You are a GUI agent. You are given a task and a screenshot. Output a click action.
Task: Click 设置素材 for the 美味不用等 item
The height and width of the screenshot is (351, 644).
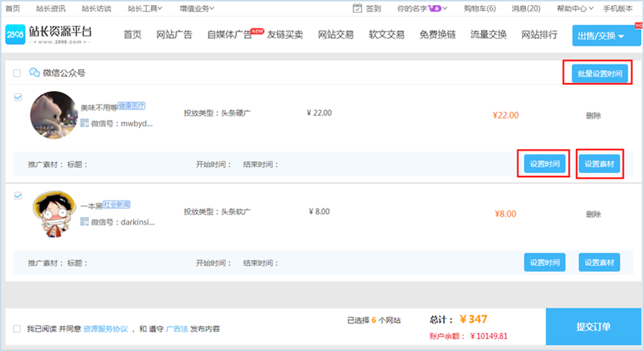click(599, 164)
